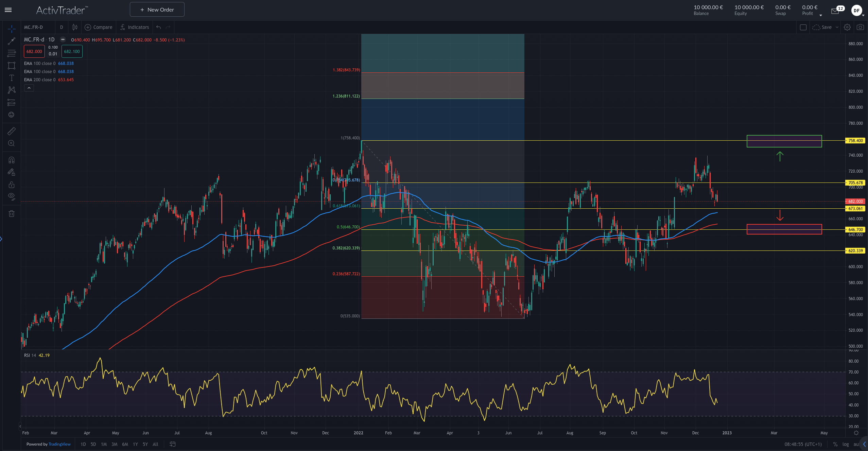Select the Fibonacci retracement tool
The image size is (868, 451).
coord(12,53)
